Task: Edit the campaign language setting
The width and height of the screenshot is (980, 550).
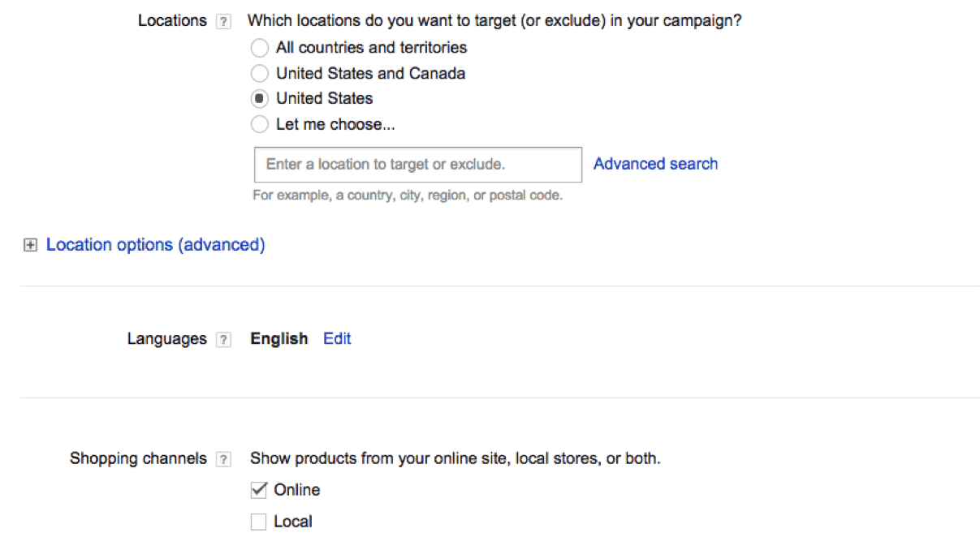Action: [337, 339]
